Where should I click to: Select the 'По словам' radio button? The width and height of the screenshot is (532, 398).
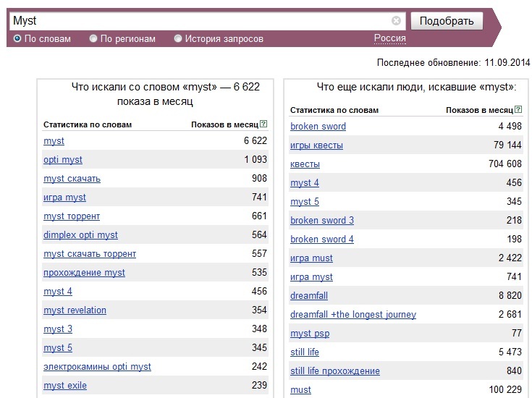click(x=17, y=38)
